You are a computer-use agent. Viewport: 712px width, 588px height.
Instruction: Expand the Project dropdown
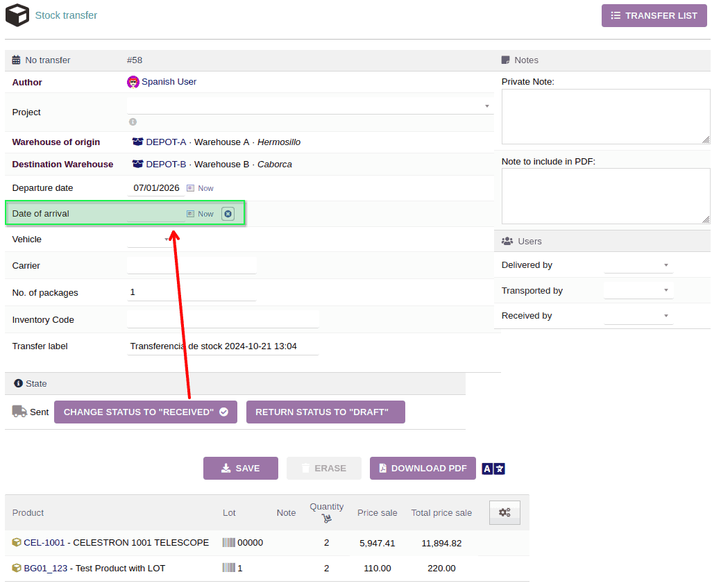coord(486,106)
